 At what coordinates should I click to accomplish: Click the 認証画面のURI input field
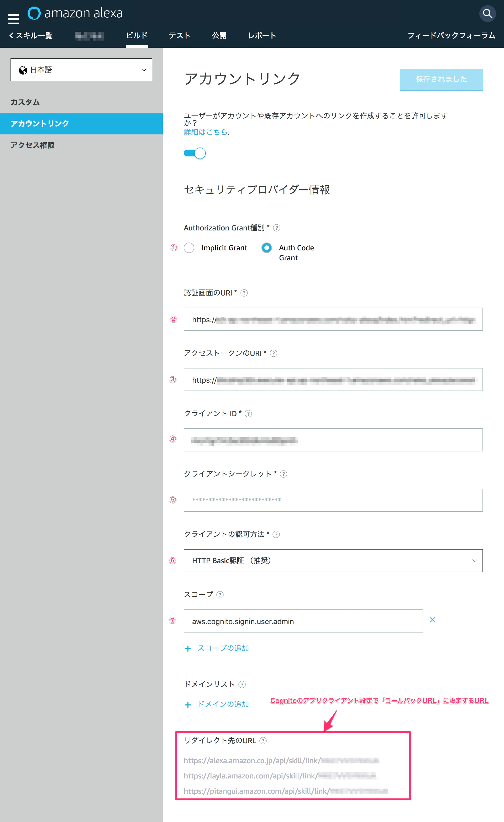pos(333,319)
